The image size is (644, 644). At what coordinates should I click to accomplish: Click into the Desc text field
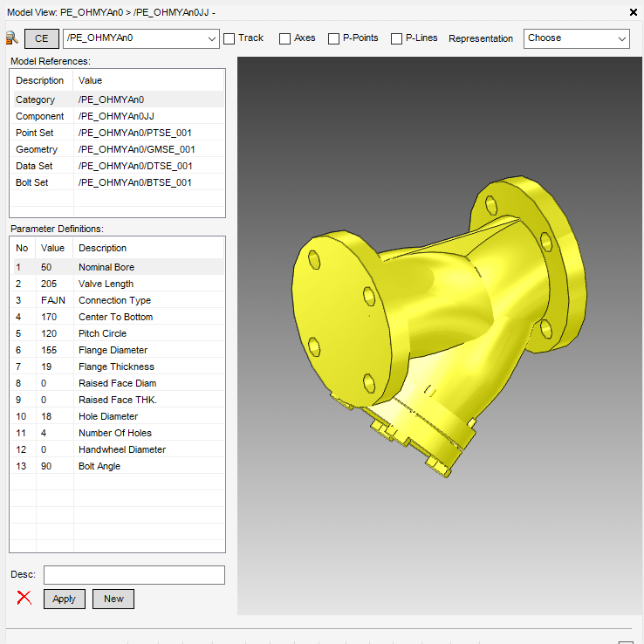coord(134,574)
